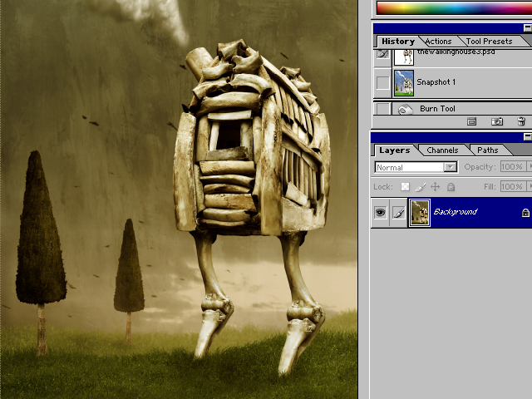Set history brush source to Snapshot 1
The image size is (532, 399).
[382, 82]
